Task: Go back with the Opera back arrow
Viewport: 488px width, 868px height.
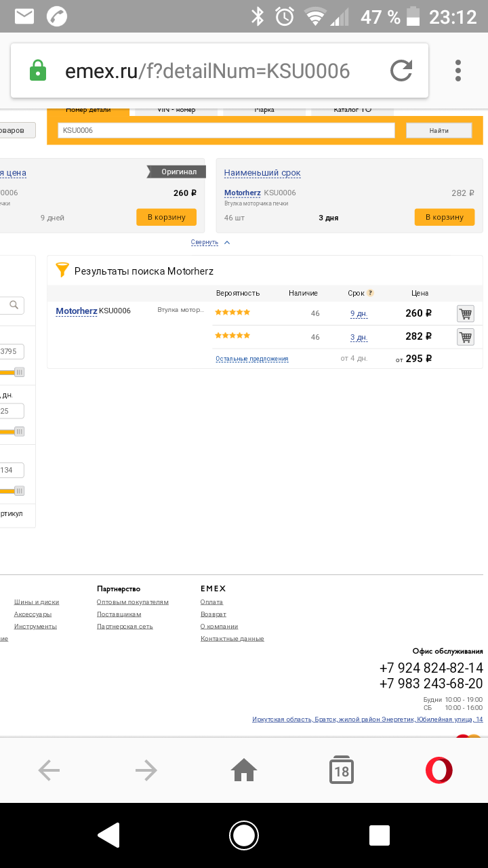Action: (49, 770)
